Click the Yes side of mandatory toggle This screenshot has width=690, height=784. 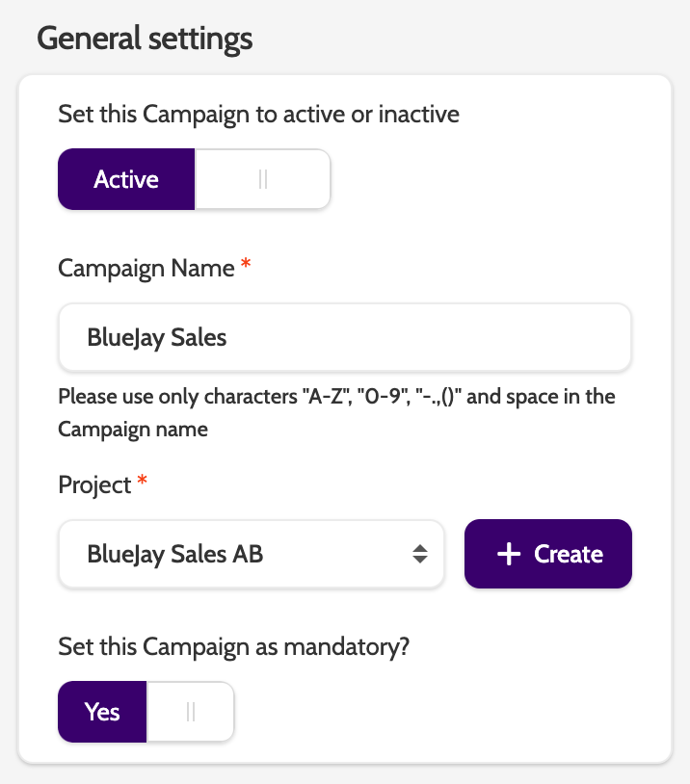[x=102, y=712]
